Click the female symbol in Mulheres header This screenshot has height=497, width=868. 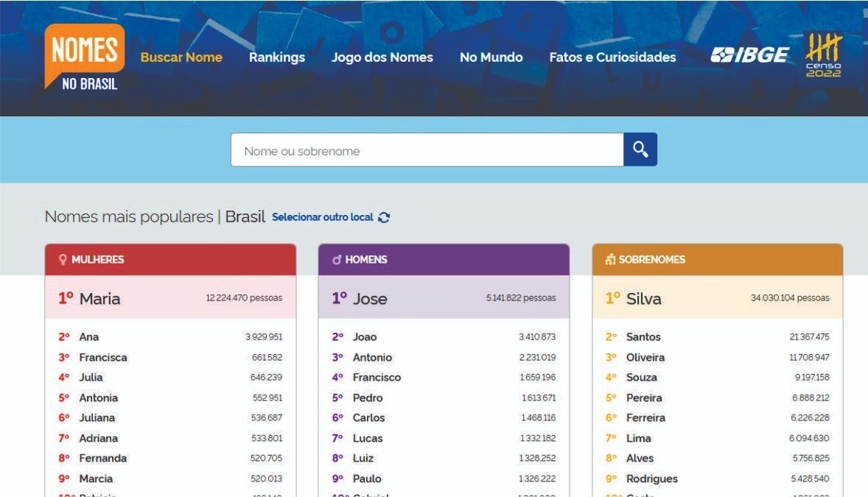63,260
